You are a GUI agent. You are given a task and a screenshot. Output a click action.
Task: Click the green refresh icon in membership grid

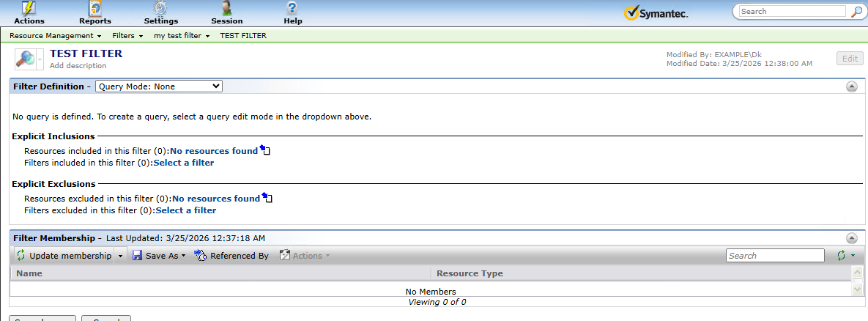(842, 255)
